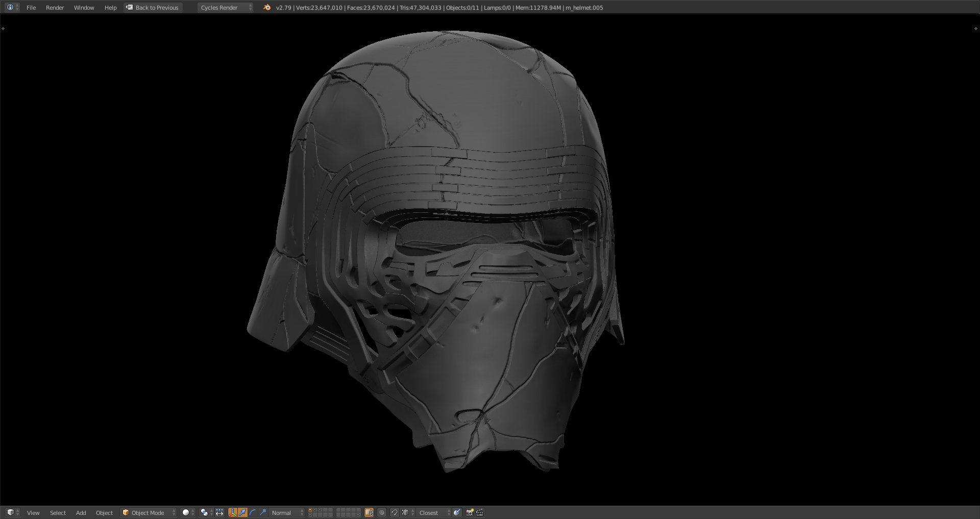This screenshot has height=519, width=980.
Task: Enable the rotate manipulator arc
Action: click(253, 512)
